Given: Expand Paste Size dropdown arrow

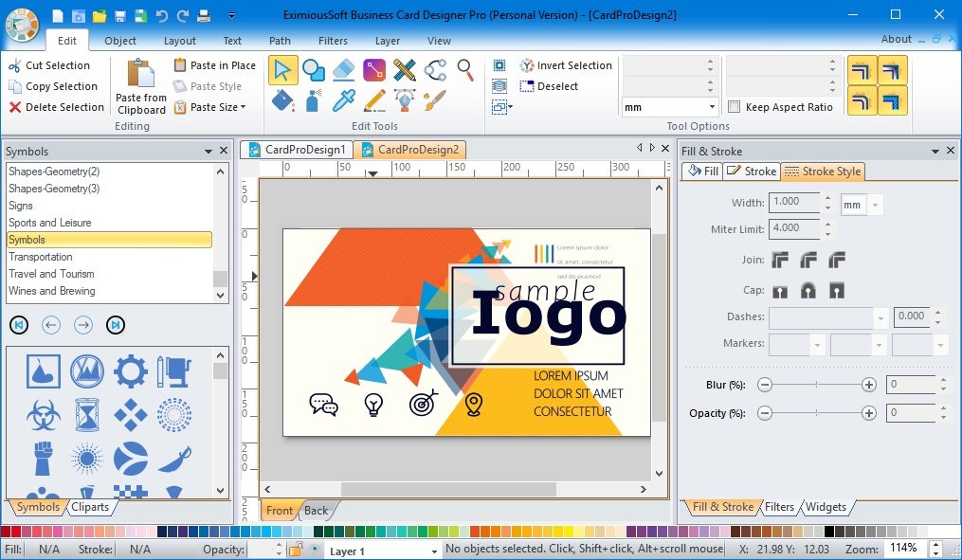Looking at the screenshot, I should click(x=244, y=107).
